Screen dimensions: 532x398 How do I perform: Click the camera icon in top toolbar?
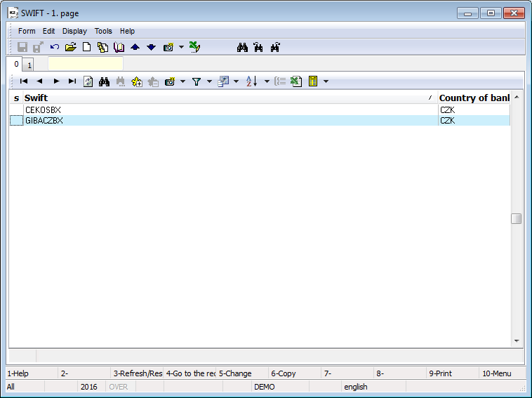pyautogui.click(x=168, y=47)
